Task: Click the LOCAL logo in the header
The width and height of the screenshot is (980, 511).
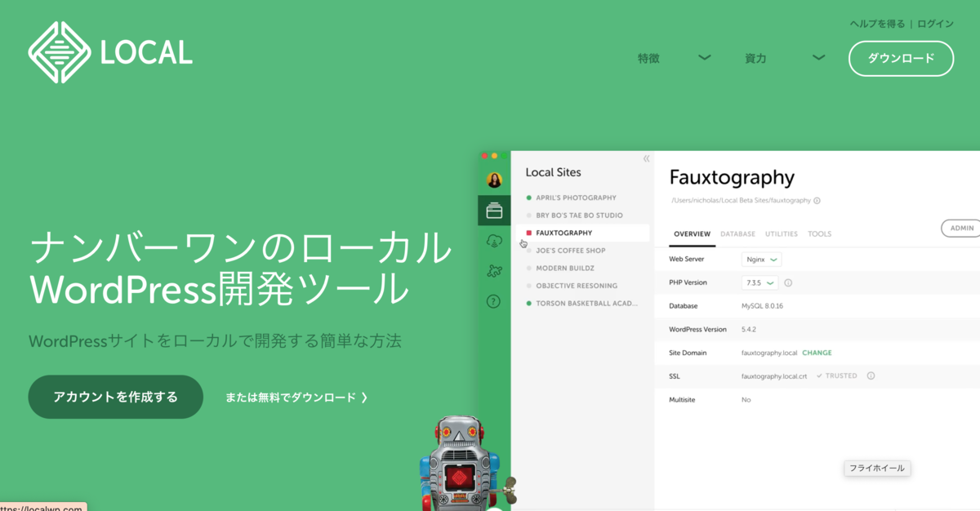Action: click(110, 53)
